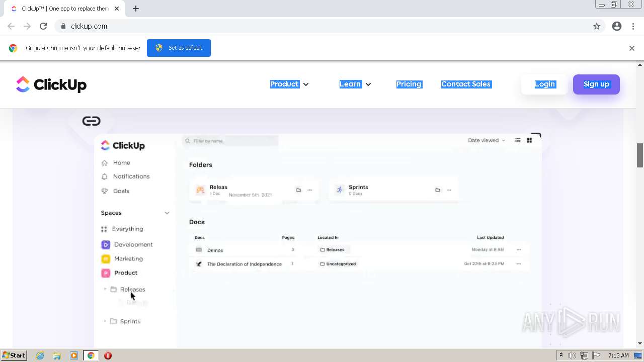The image size is (644, 362).
Task: Expand the Releases folder arrow
Action: pyautogui.click(x=105, y=289)
